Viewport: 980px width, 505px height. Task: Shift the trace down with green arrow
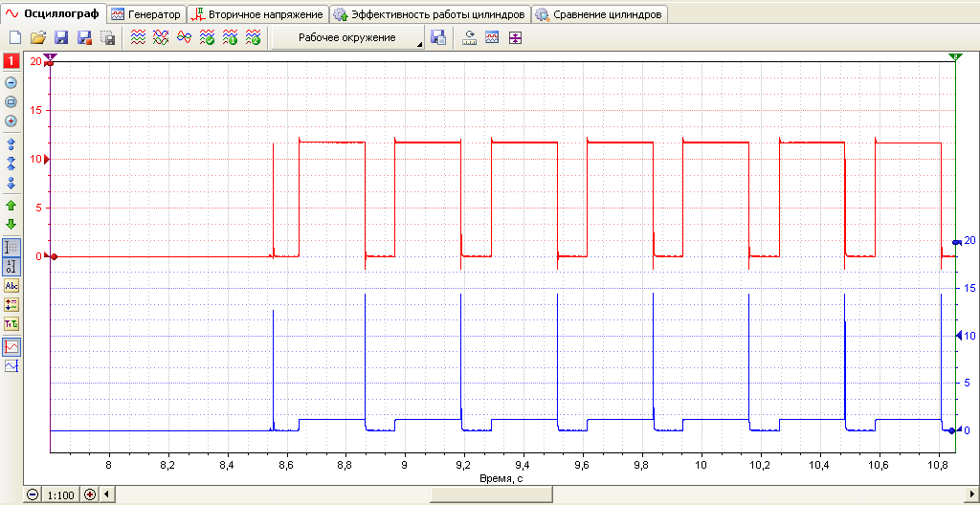click(11, 225)
